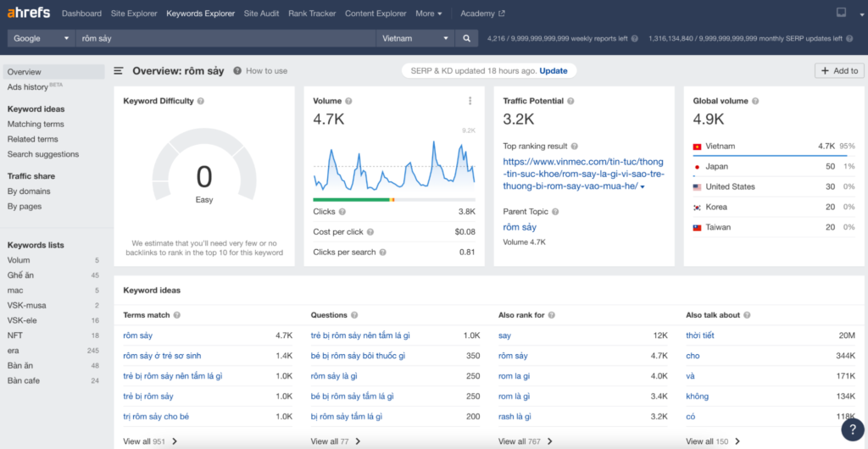Click the Traffic Potential help icon

point(570,101)
